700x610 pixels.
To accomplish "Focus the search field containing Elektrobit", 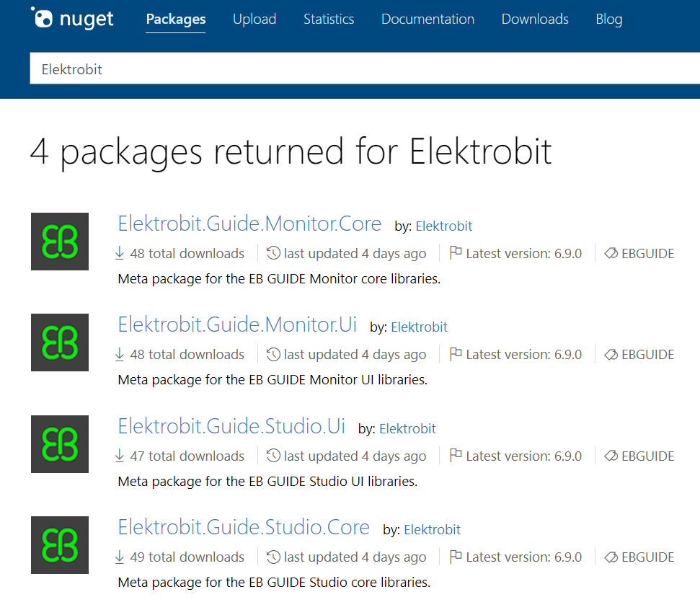I will (x=365, y=68).
